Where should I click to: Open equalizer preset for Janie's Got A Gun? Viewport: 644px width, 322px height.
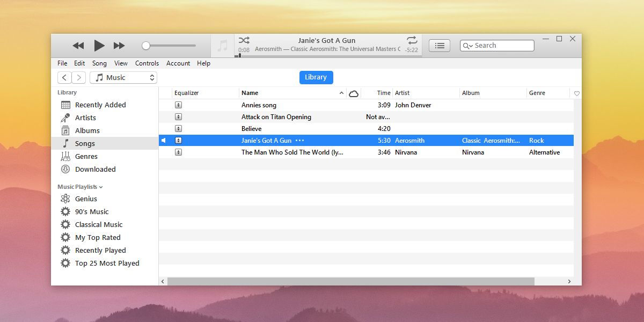point(179,141)
